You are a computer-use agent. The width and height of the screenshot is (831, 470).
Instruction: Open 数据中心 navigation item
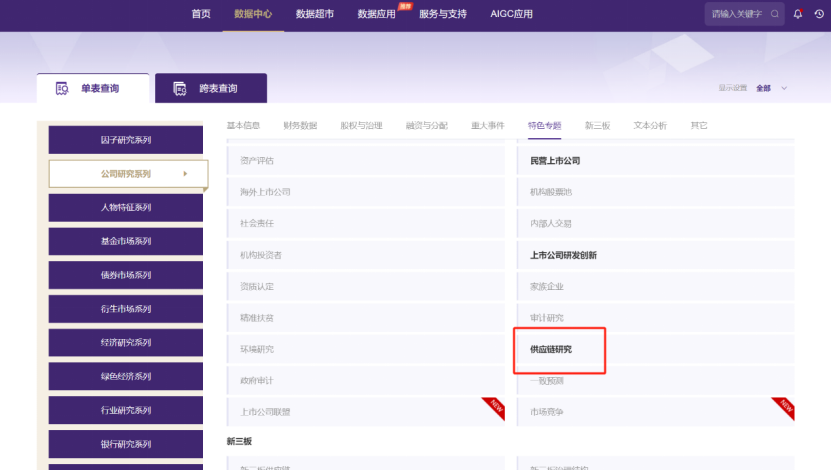[x=253, y=14]
